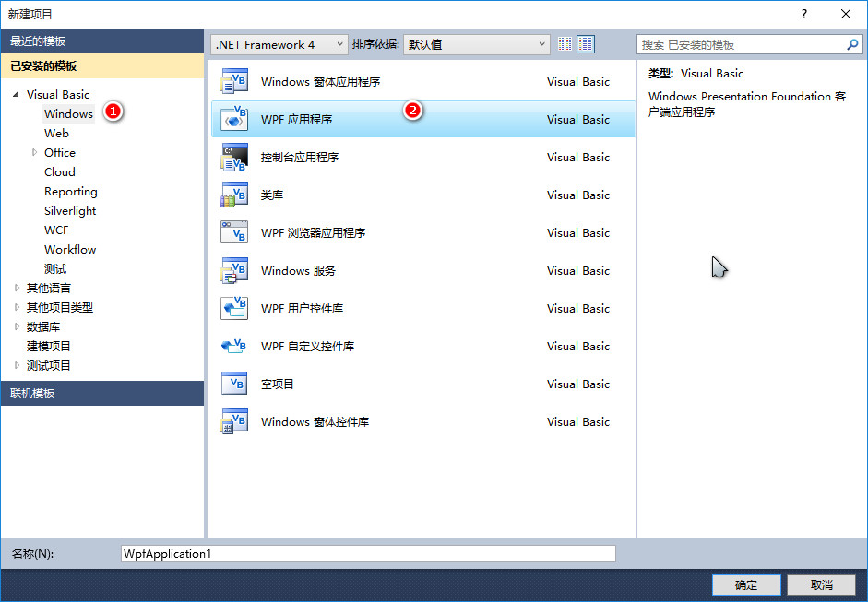This screenshot has height=602, width=868.
Task: Select Cloud in the template tree
Action: 60,172
